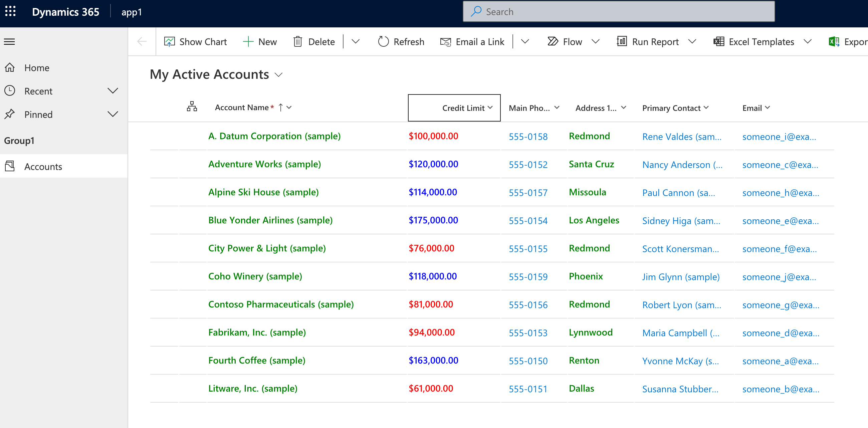Expand the Account Name sort dropdown

[292, 108]
